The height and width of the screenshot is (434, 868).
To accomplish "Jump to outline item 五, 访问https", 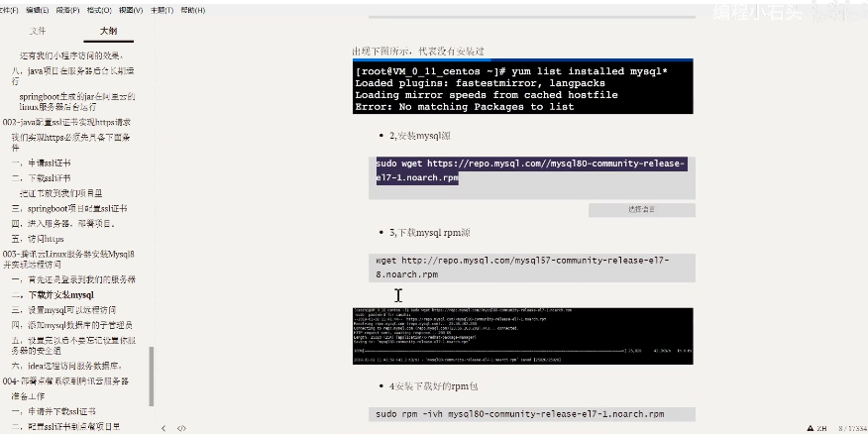I will [x=38, y=239].
